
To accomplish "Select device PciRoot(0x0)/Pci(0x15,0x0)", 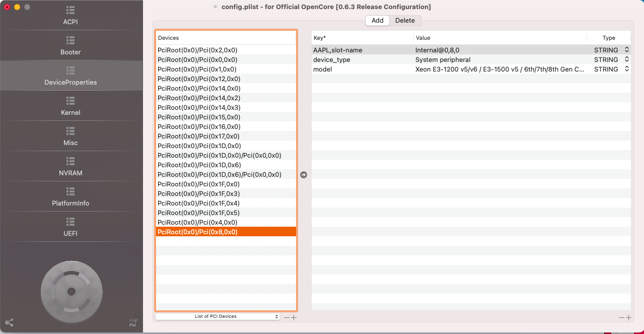I will coord(226,117).
